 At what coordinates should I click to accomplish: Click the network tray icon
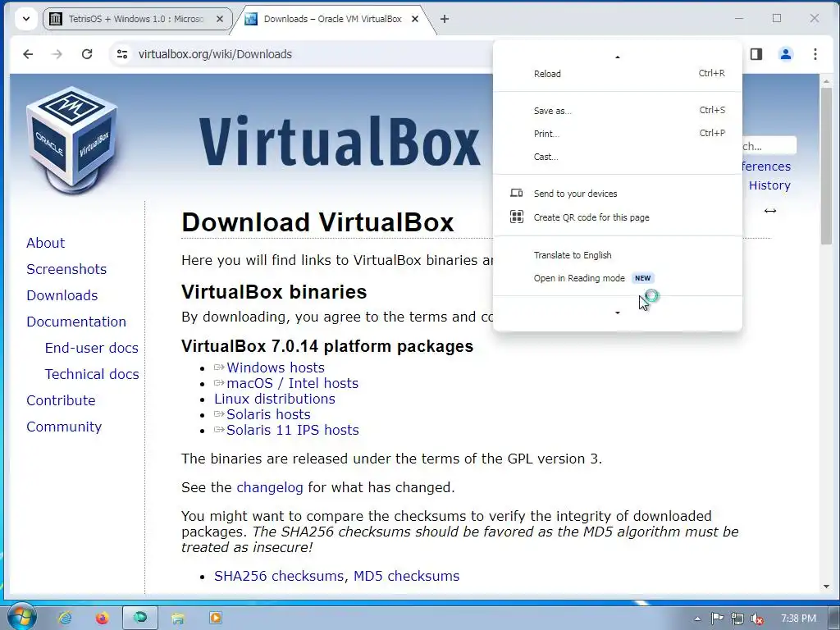pos(737,619)
